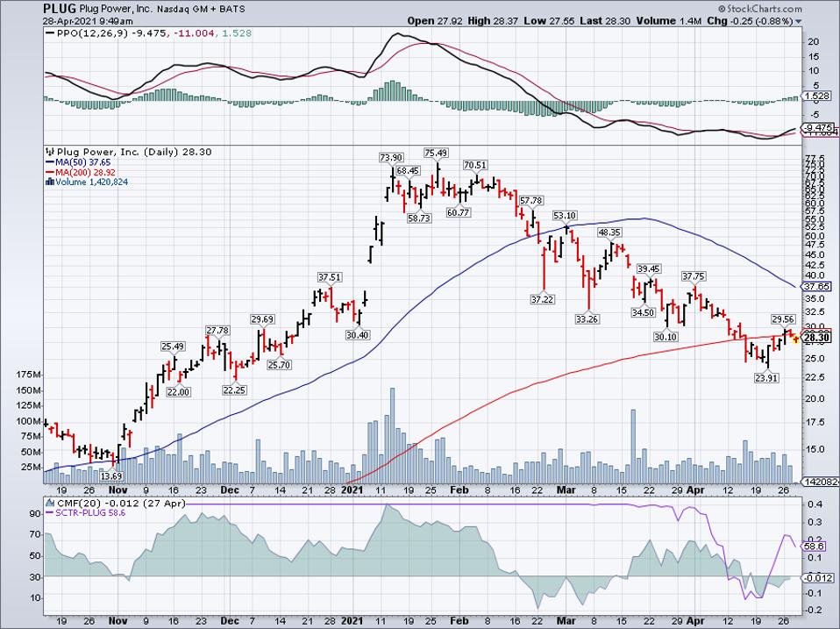Click the PPO(12,26,9) indicator label
The width and height of the screenshot is (840, 629).
[x=94, y=33]
